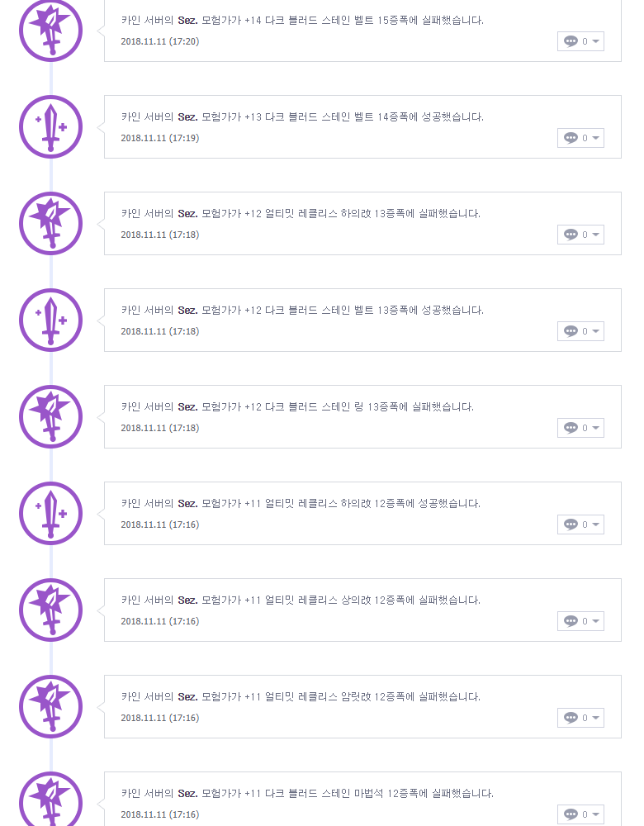Open adventurer Sez. in the 14증폭 성공 entry
This screenshot has height=826, width=644.
(x=187, y=117)
